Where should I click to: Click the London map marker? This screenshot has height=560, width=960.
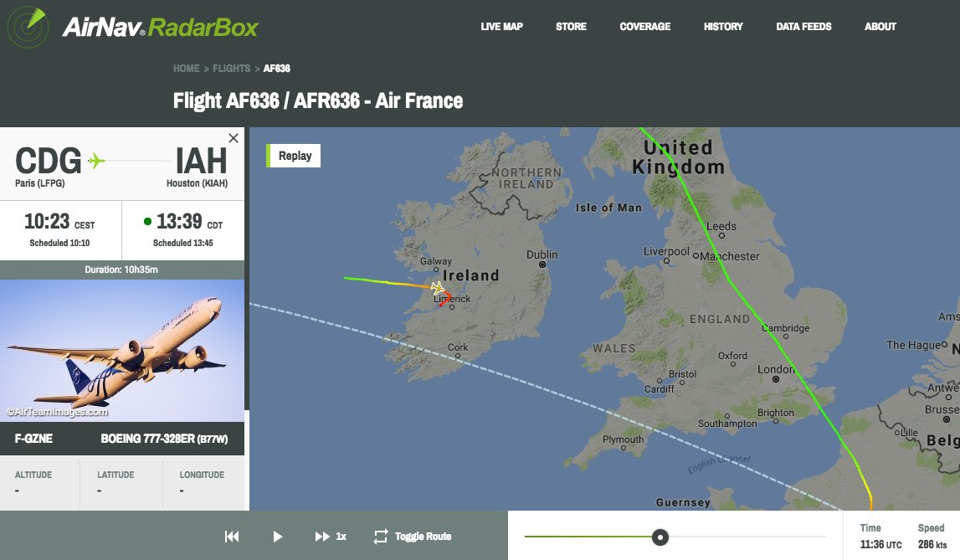tap(776, 379)
